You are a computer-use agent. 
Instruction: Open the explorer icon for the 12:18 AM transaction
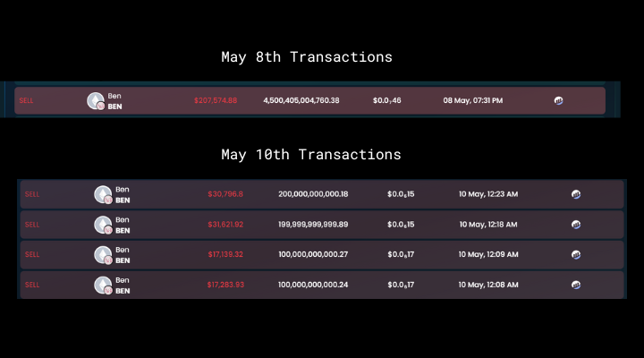pos(576,224)
